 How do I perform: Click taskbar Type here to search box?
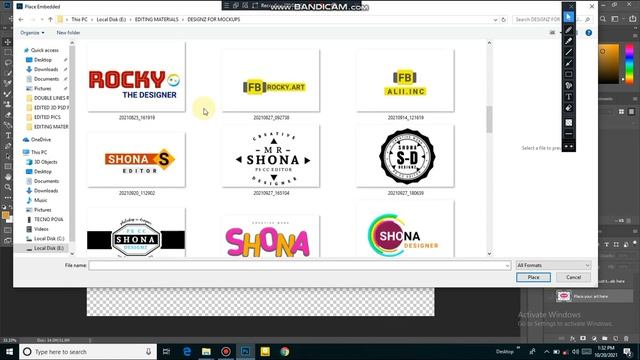pyautogui.click(x=88, y=351)
